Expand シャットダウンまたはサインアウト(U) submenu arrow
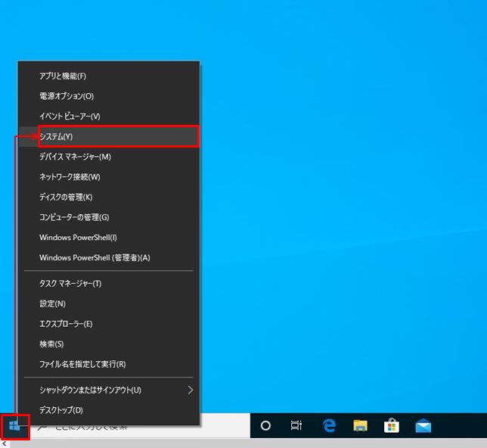487x448 pixels. 191,390
